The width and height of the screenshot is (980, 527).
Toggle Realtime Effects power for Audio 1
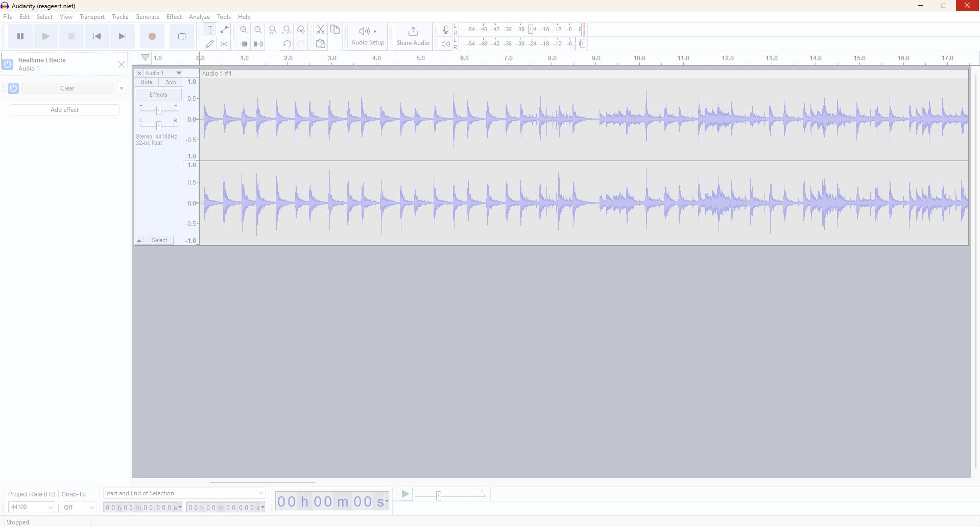point(8,64)
